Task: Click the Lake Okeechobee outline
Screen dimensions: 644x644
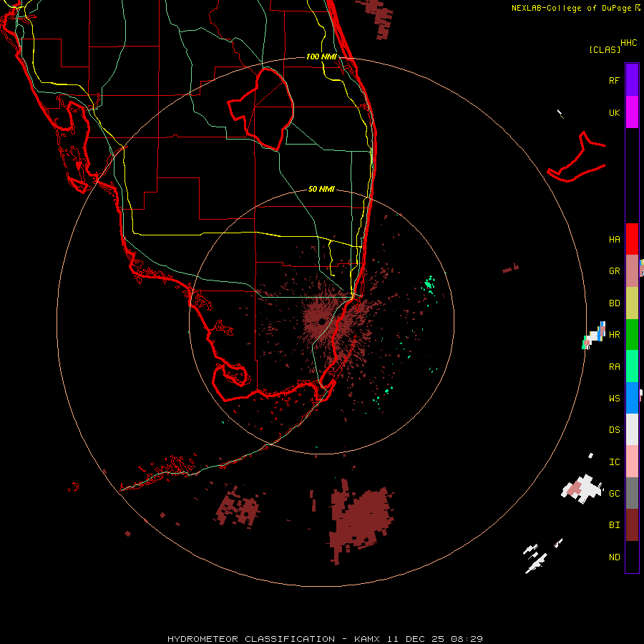Action: pyautogui.click(x=260, y=109)
